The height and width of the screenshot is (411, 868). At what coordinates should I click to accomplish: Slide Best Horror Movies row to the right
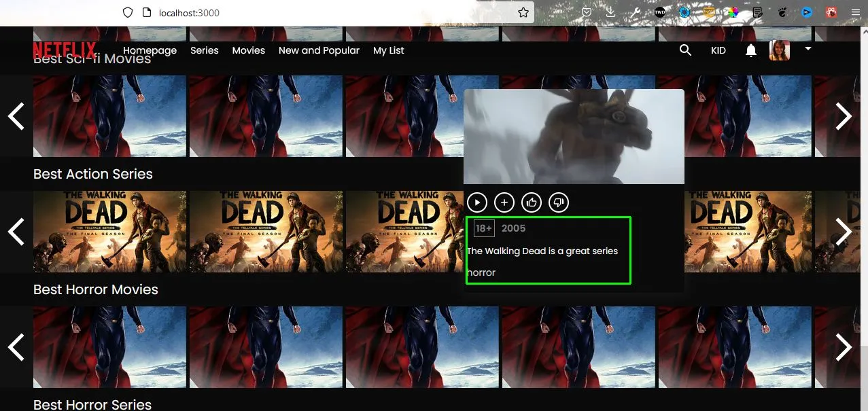pos(844,347)
